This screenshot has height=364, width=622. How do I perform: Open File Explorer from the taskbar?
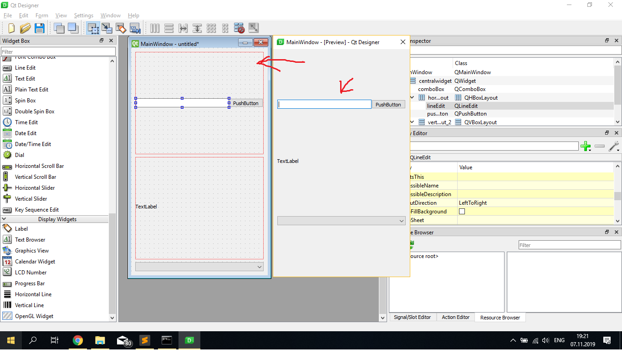coord(100,340)
